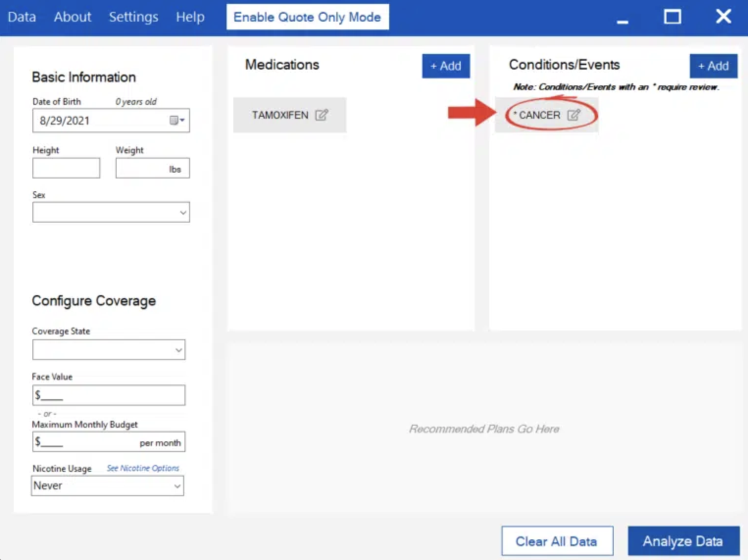Open the Settings menu
The width and height of the screenshot is (748, 560).
(133, 17)
